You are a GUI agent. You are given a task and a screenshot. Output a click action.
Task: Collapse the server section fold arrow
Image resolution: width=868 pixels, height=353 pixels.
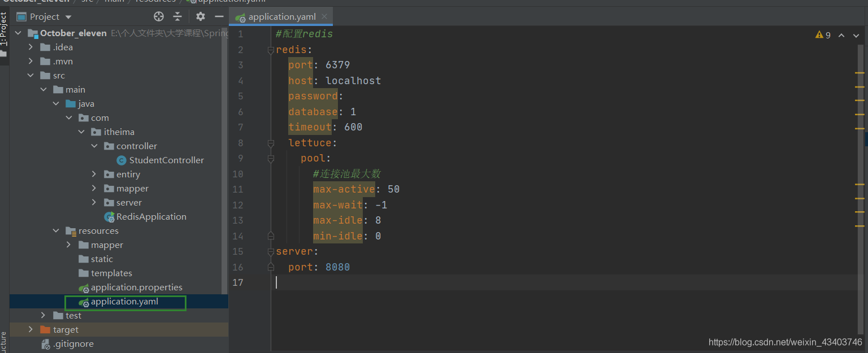(271, 251)
